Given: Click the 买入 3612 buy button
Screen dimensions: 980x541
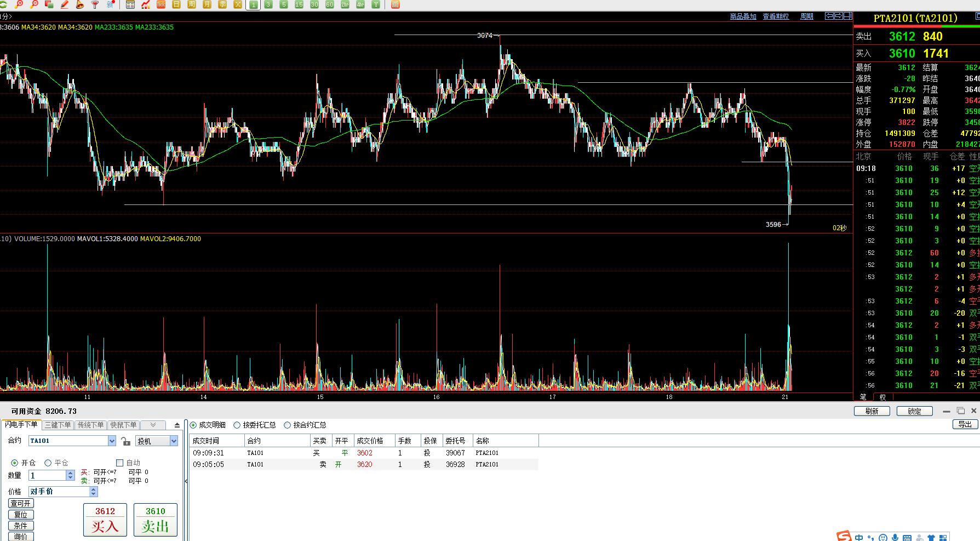Looking at the screenshot, I should pyautogui.click(x=105, y=520).
